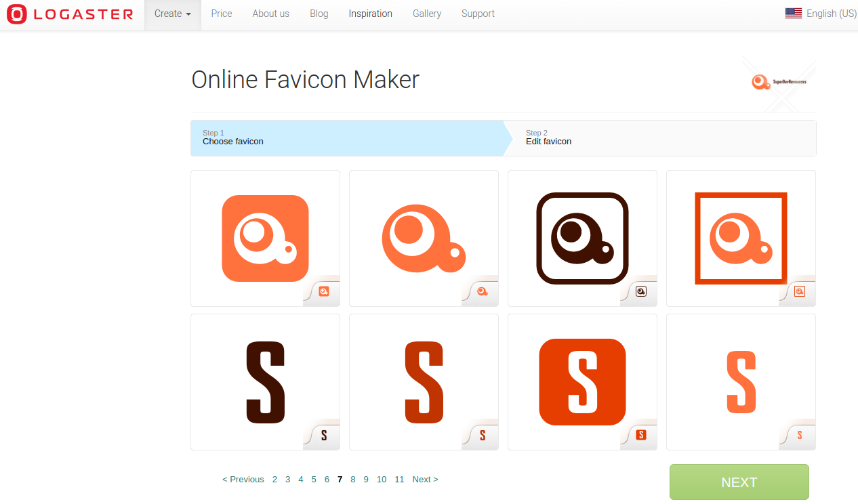Screen dimensions: 858x504
Task: Select the orange rounded-square favicon design
Action: click(x=265, y=238)
